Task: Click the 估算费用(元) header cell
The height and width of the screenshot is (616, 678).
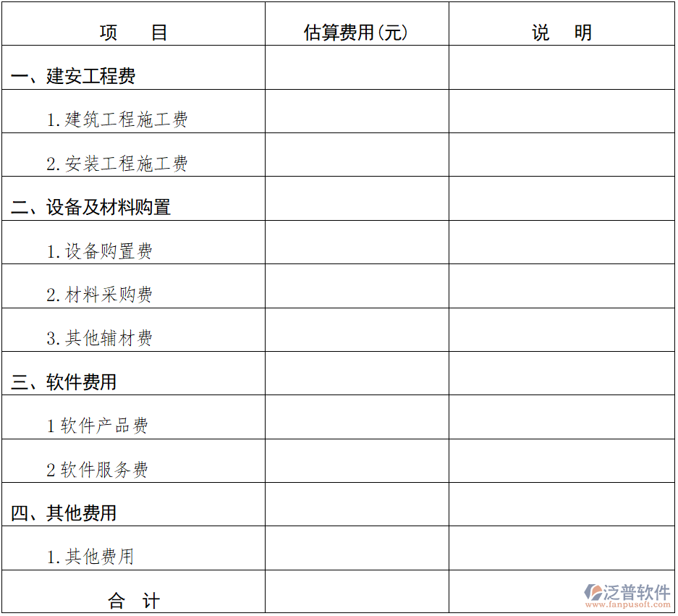Action: pyautogui.click(x=355, y=31)
